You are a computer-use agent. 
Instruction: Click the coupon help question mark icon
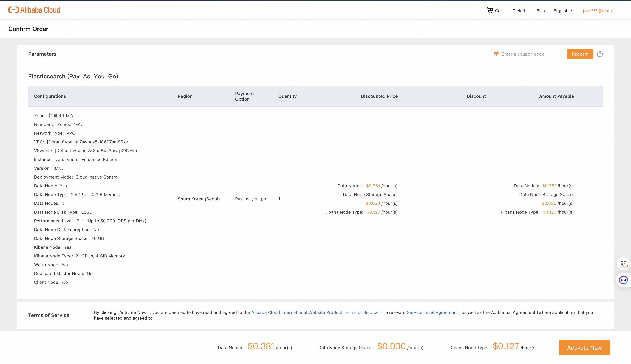(600, 54)
